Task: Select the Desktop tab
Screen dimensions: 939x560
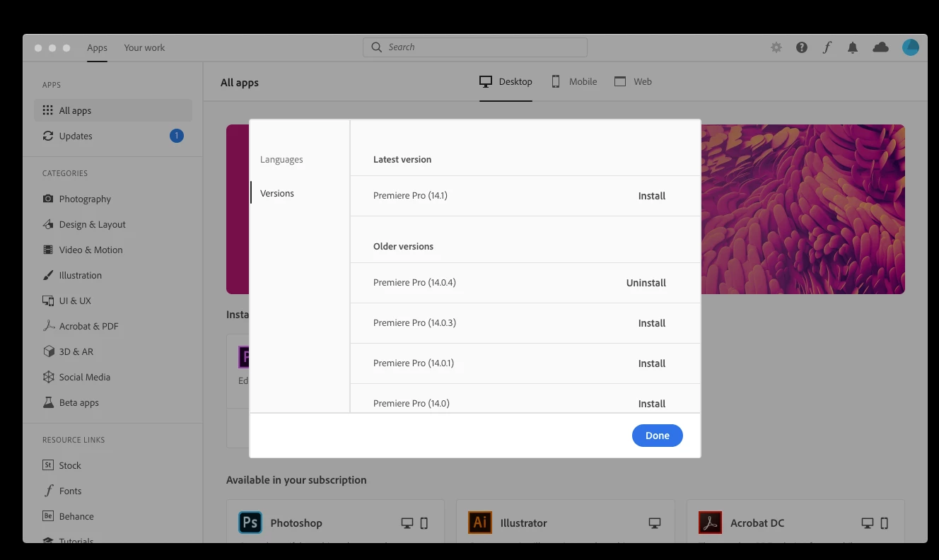Action: coord(506,81)
